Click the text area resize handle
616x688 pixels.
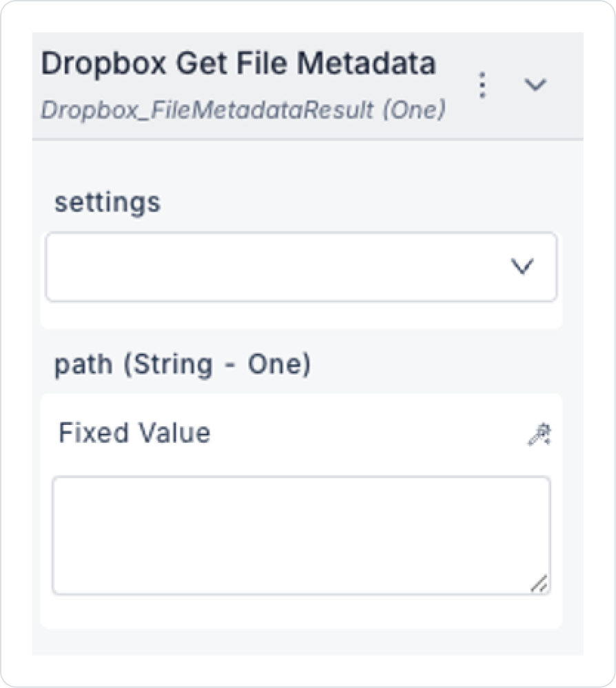pyautogui.click(x=539, y=583)
